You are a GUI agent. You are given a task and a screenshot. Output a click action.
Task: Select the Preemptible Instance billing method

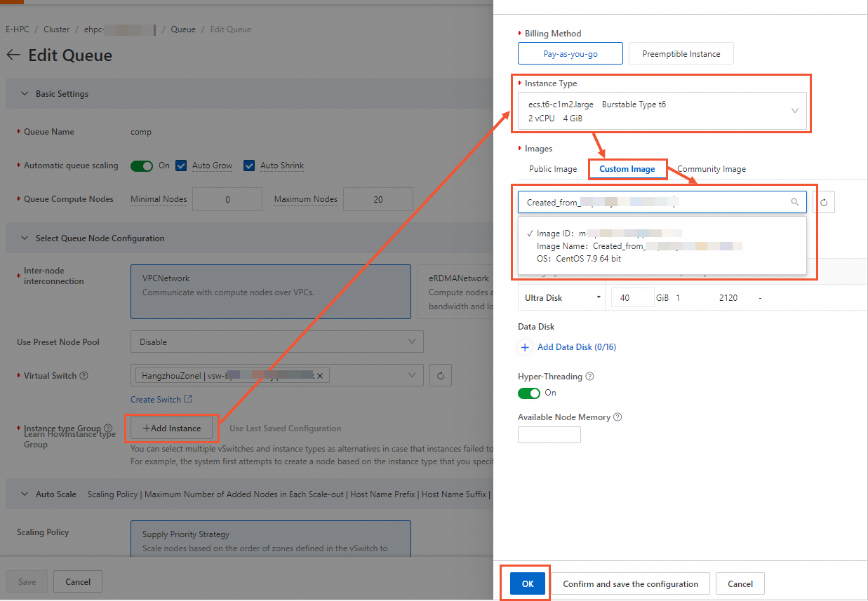(x=681, y=54)
